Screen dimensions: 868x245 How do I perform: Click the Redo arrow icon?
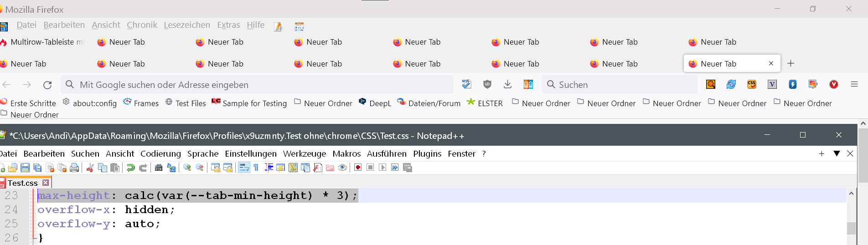point(143,168)
